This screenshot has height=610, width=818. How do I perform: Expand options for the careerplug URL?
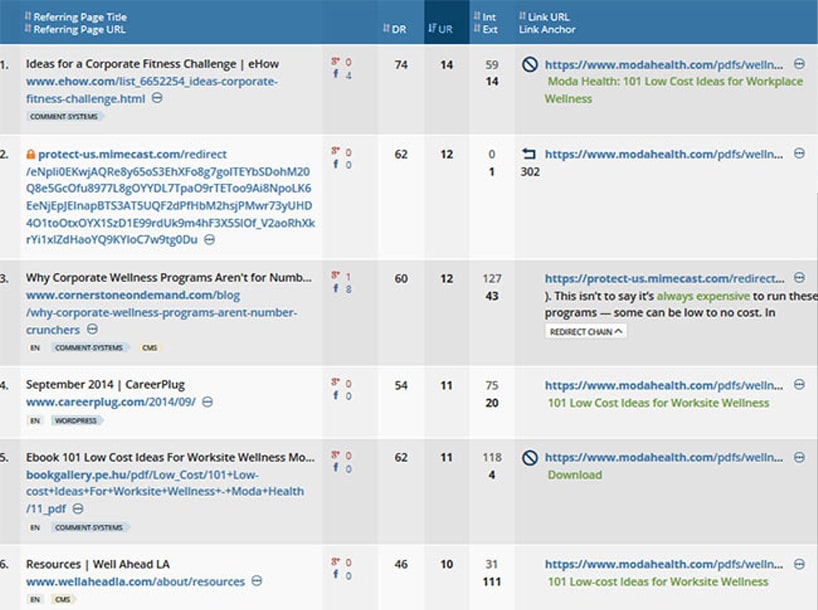(207, 402)
